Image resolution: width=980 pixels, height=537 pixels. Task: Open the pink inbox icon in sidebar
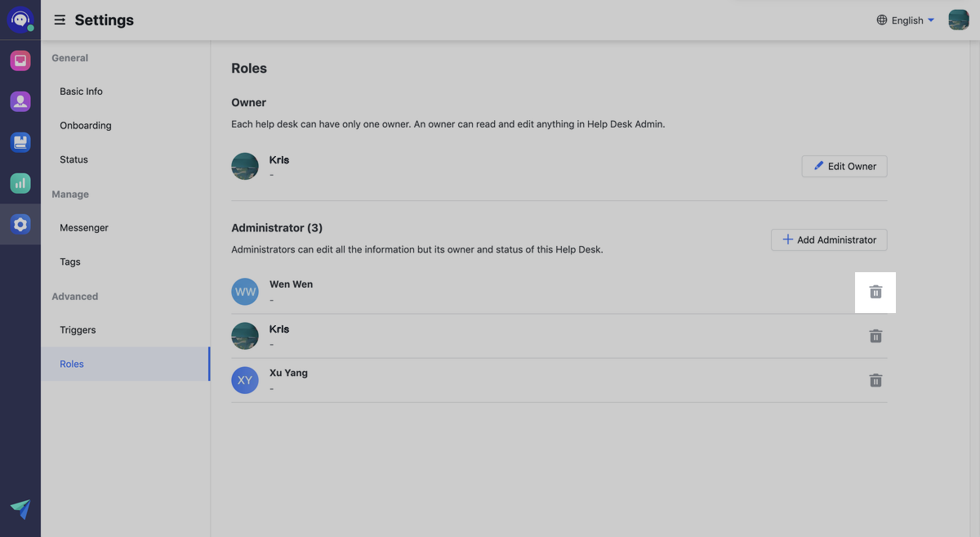point(20,60)
